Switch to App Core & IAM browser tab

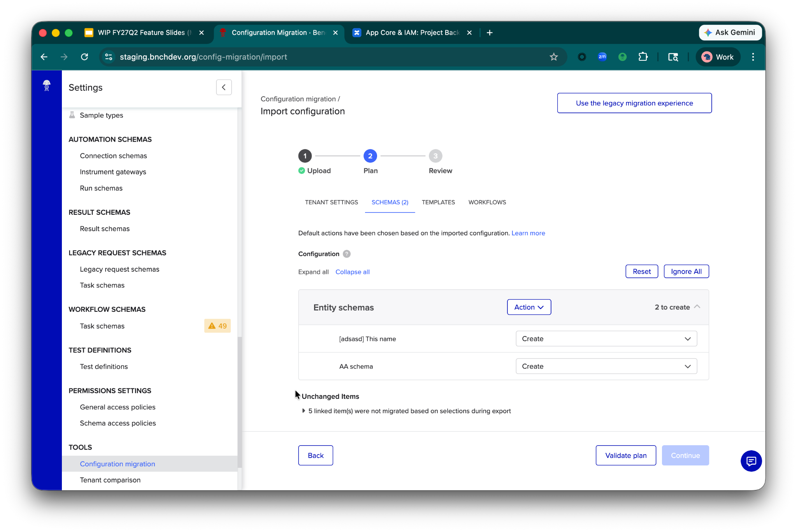click(x=413, y=33)
